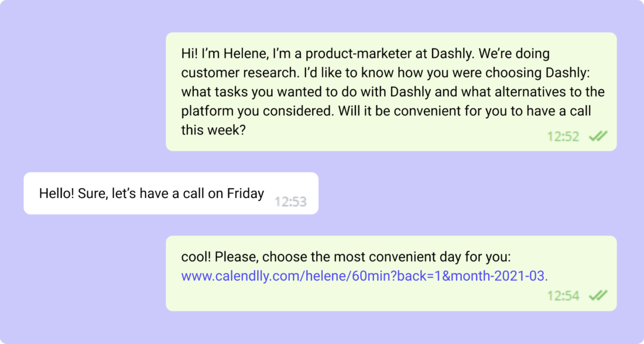Select the 12:53 timestamp on the reply
The image size is (644, 344).
coord(290,202)
